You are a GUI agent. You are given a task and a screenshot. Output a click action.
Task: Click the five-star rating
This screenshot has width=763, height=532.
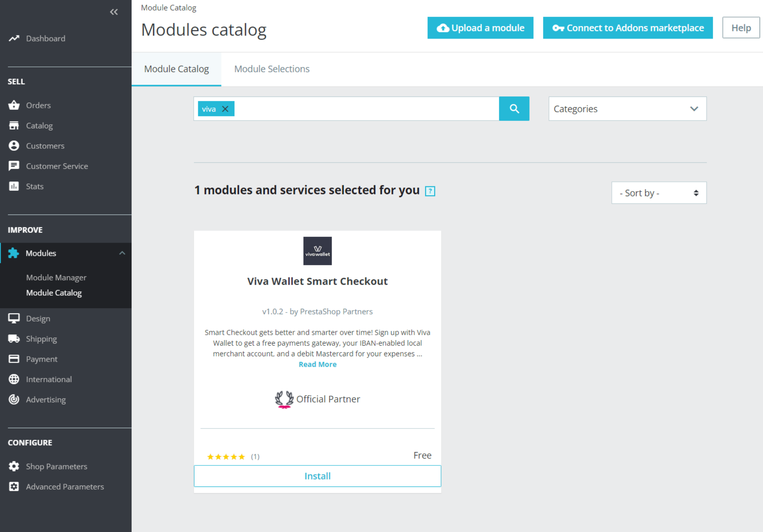click(x=226, y=456)
